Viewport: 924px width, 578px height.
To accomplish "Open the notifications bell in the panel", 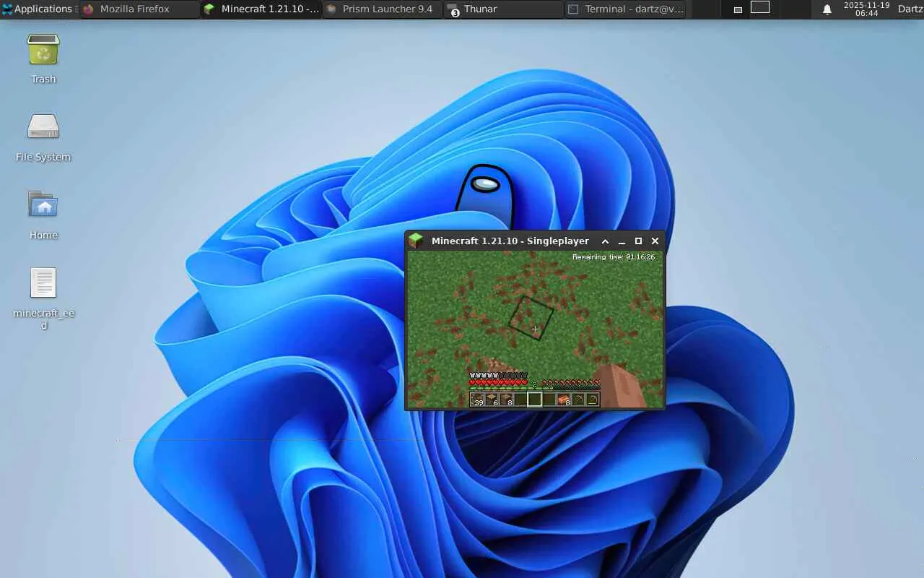I will tap(827, 9).
